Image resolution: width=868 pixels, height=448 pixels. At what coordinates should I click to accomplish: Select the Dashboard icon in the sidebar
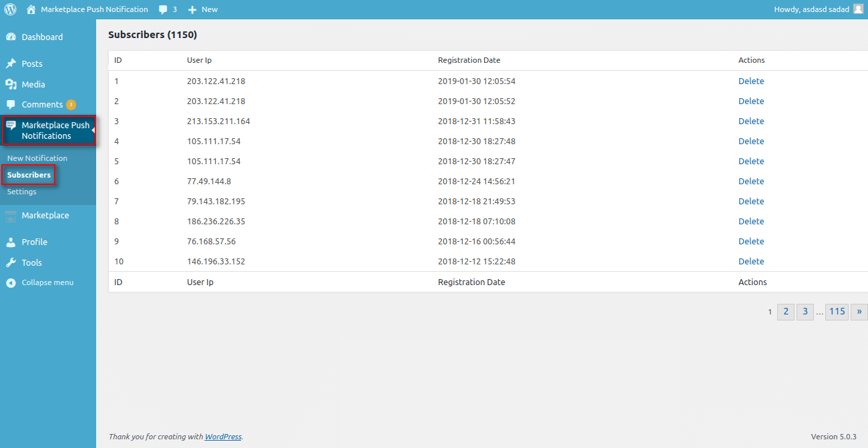(12, 37)
